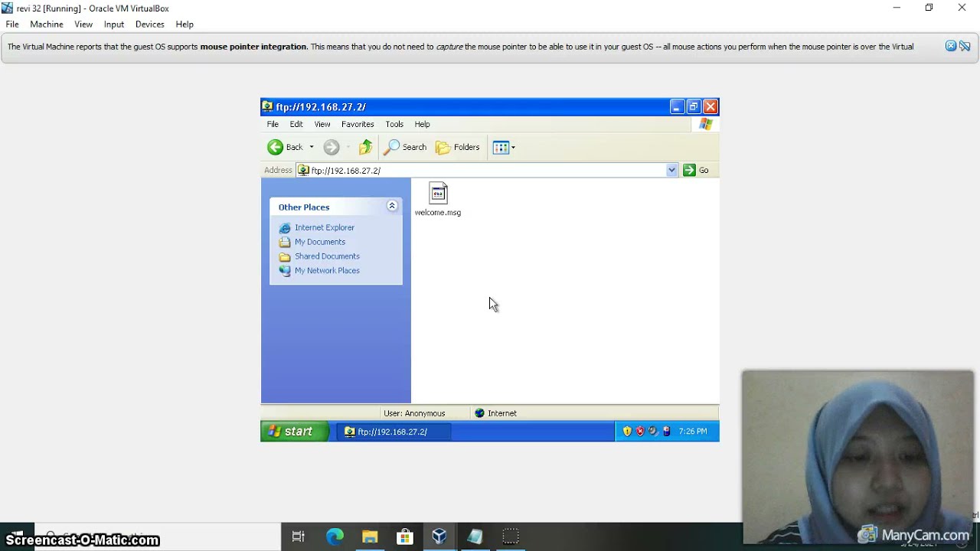Open Microsoft Store on host taskbar
This screenshot has height=551, width=980.
coord(405,536)
